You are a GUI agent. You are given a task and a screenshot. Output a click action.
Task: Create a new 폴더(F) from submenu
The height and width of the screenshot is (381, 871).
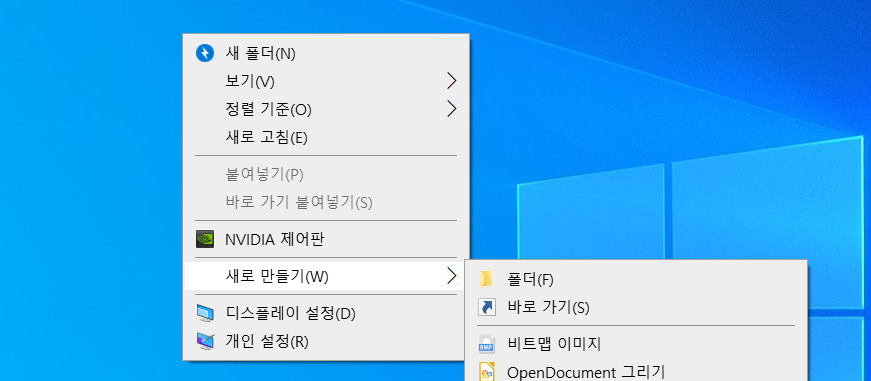636,279
